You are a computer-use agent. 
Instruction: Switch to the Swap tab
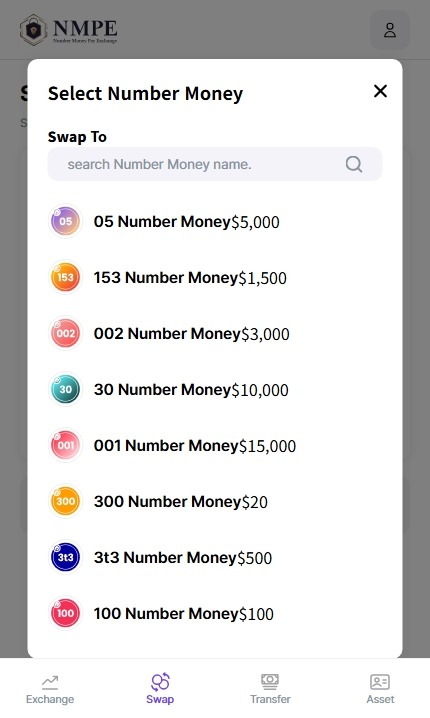160,689
